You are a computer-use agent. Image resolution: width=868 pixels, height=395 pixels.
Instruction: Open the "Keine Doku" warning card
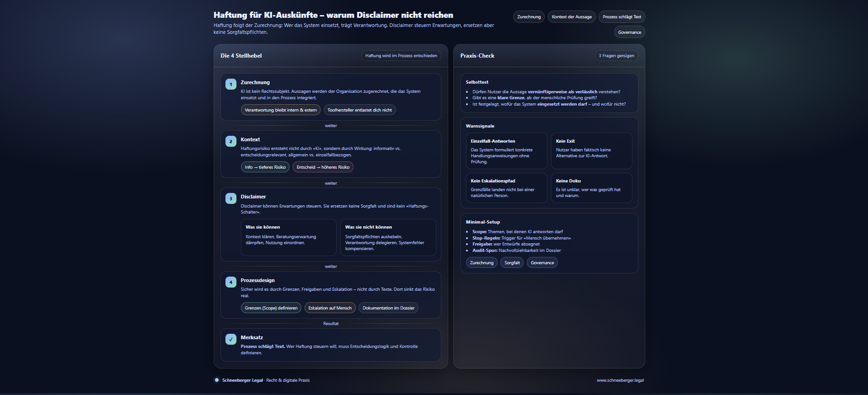(592, 188)
